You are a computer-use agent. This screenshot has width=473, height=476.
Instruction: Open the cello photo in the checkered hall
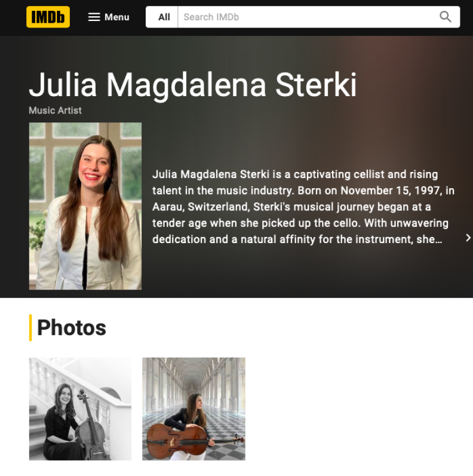[193, 409]
